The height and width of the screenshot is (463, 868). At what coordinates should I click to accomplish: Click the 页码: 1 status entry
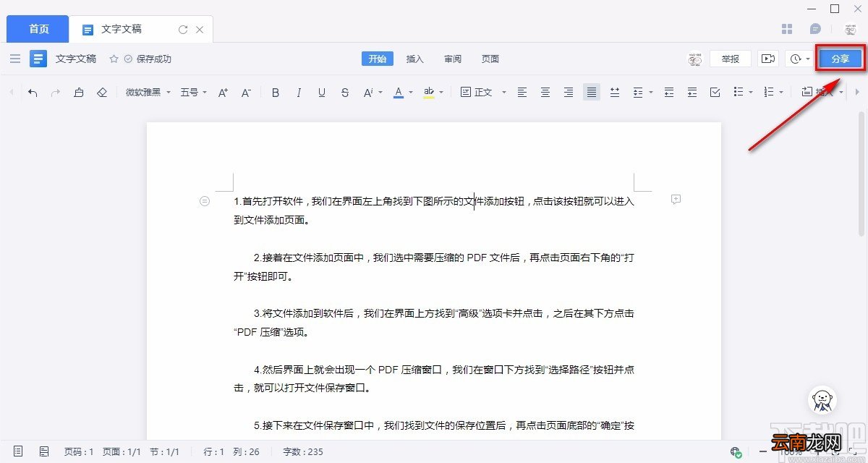pyautogui.click(x=79, y=451)
